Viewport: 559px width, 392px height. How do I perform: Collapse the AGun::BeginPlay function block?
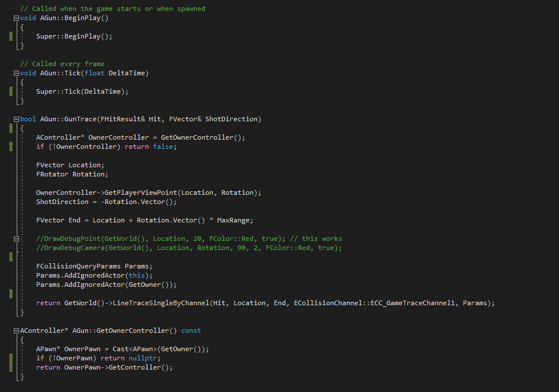click(x=16, y=18)
